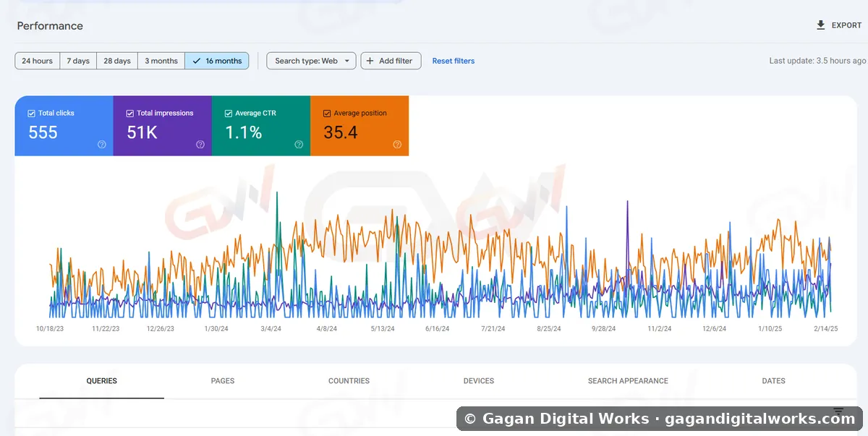Click the Export download icon
868x436 pixels.
pos(820,25)
